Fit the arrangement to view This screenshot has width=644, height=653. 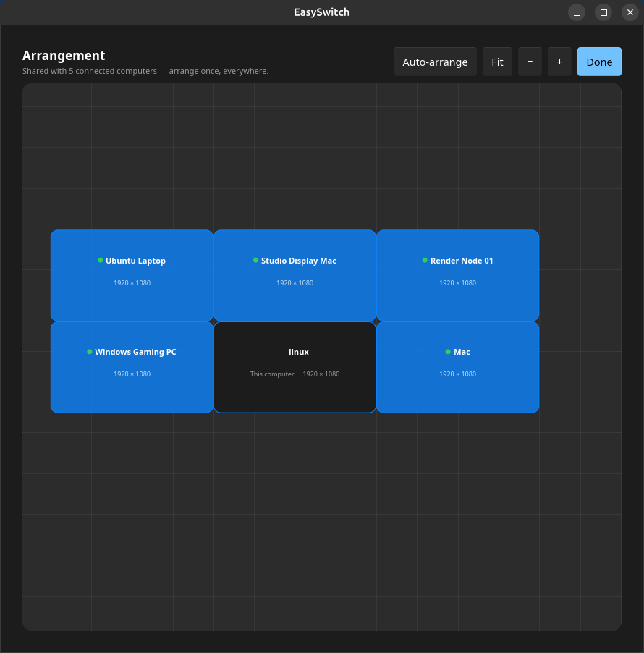tap(497, 62)
